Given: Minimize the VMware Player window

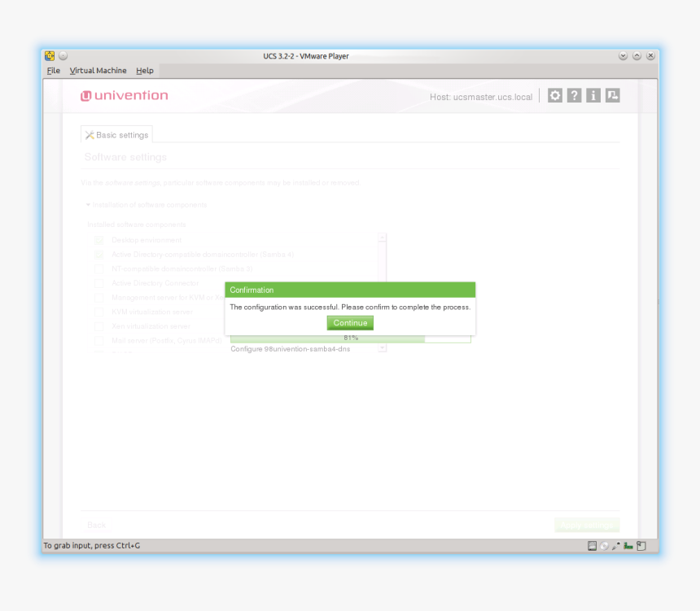Looking at the screenshot, I should (x=623, y=56).
